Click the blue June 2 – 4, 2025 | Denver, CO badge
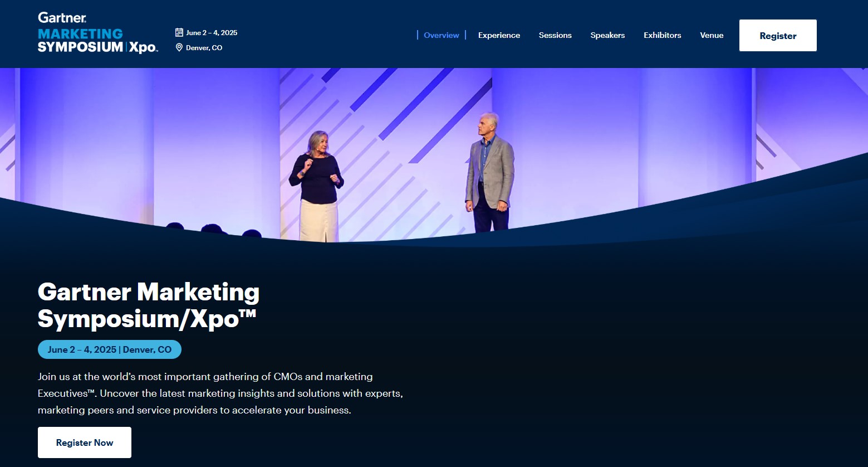This screenshot has height=467, width=868. (x=110, y=349)
